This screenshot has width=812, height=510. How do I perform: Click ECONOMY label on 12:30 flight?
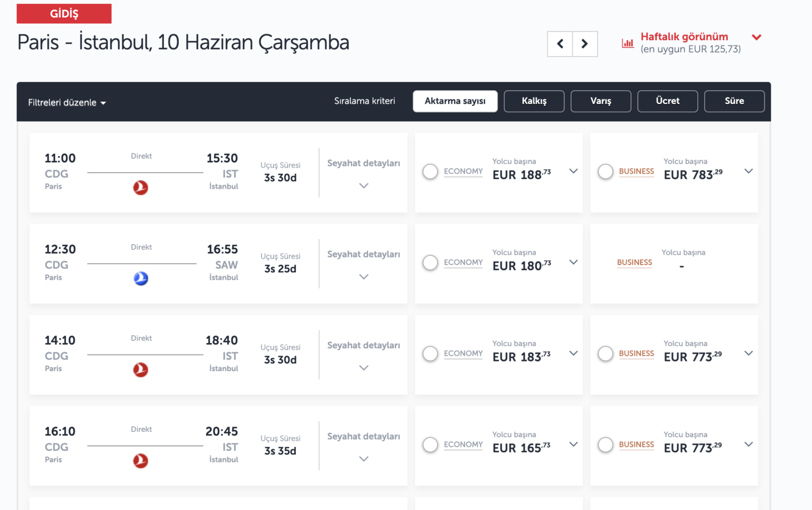[x=463, y=262]
